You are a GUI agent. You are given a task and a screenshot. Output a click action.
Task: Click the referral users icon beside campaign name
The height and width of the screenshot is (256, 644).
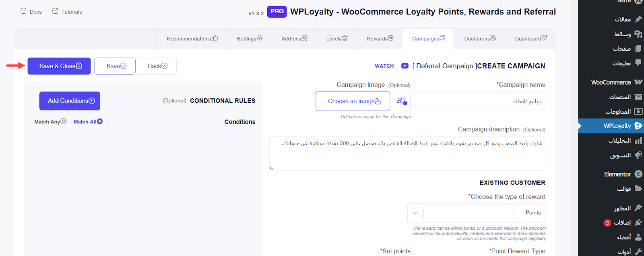point(402,101)
